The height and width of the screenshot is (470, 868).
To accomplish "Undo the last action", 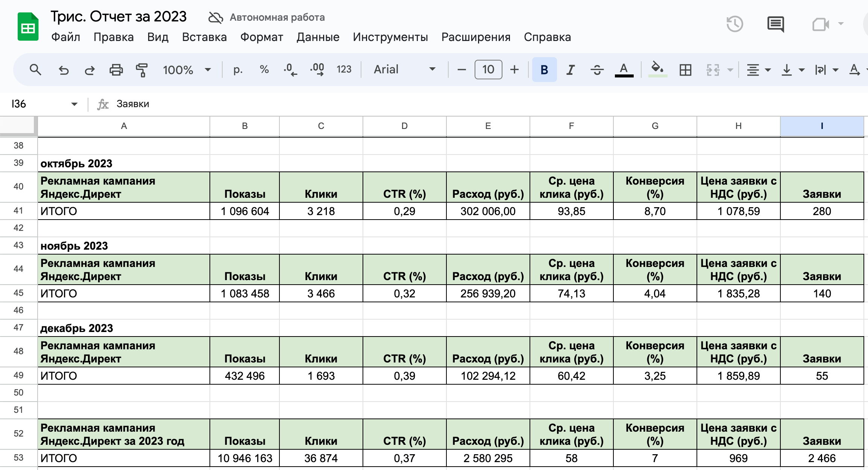I will [x=64, y=70].
